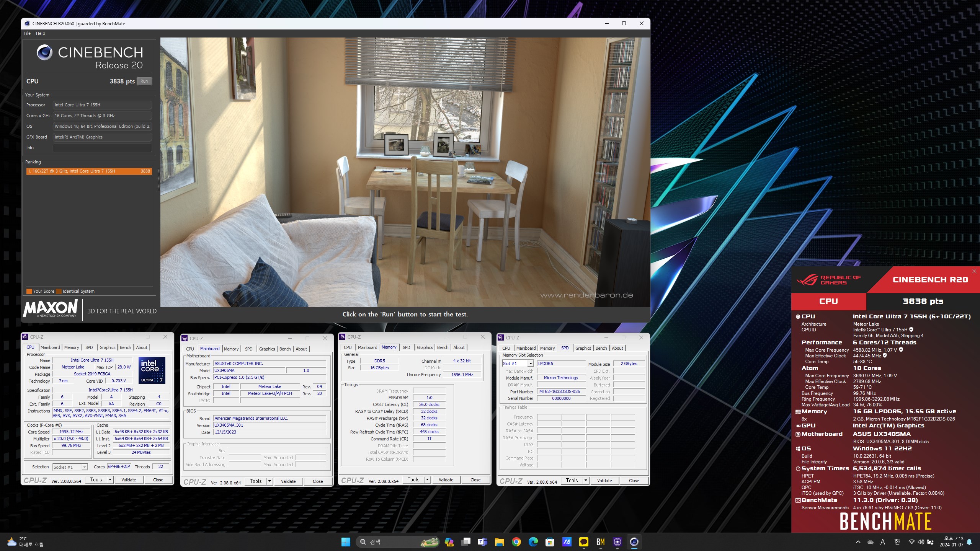Open KakaoTalk from the taskbar
This screenshot has height=551, width=980.
[584, 542]
